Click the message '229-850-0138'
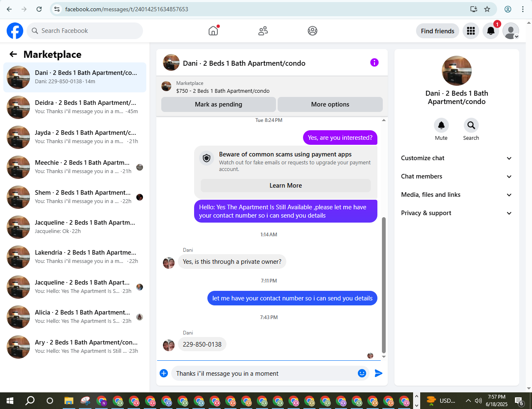 tap(202, 345)
